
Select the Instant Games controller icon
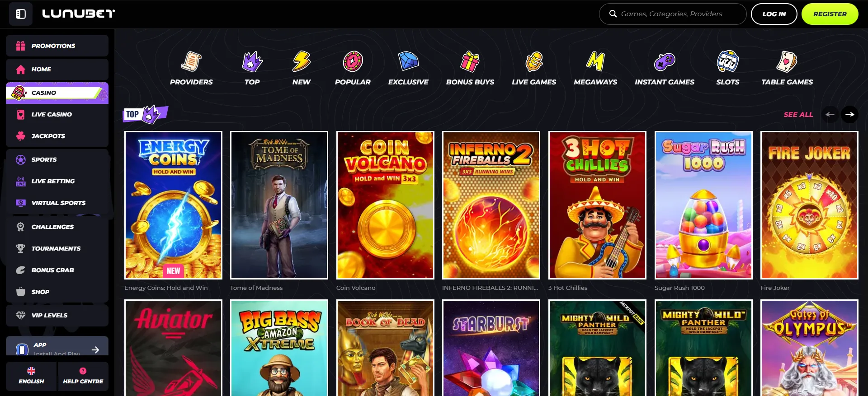[x=665, y=61]
